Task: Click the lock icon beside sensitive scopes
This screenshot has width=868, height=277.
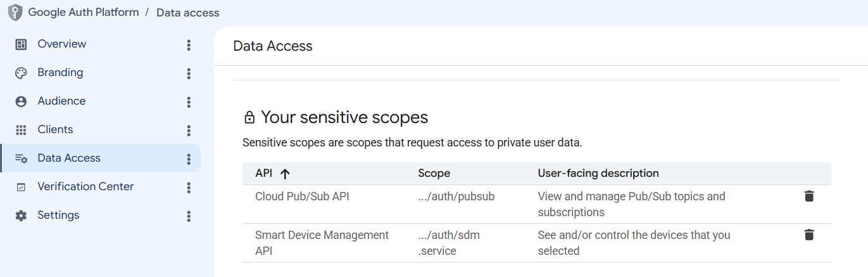Action: click(249, 118)
